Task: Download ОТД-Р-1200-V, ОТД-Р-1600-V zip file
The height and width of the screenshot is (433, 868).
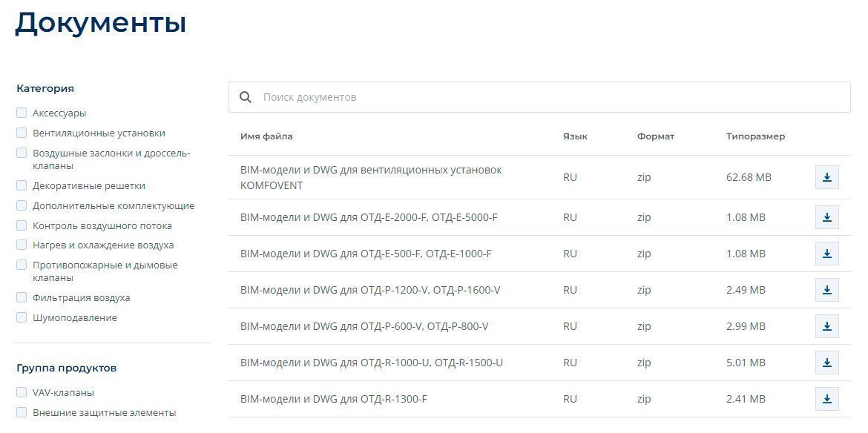Action: coord(826,290)
